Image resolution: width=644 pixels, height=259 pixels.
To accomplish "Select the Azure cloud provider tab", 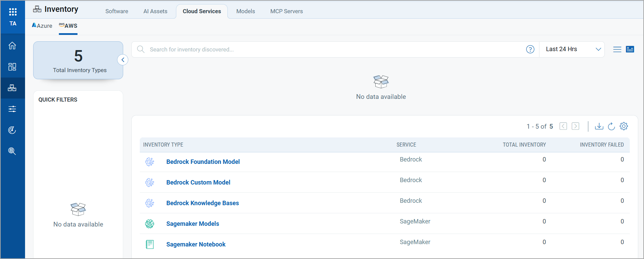I will 42,26.
